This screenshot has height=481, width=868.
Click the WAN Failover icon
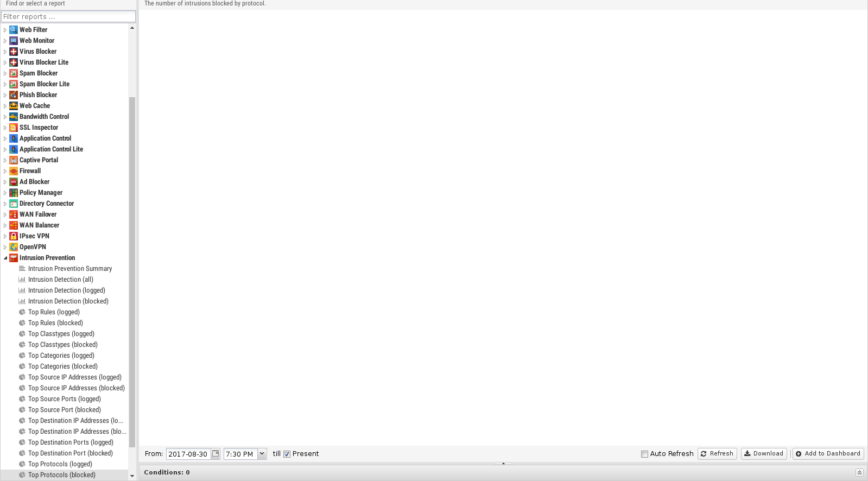(14, 214)
